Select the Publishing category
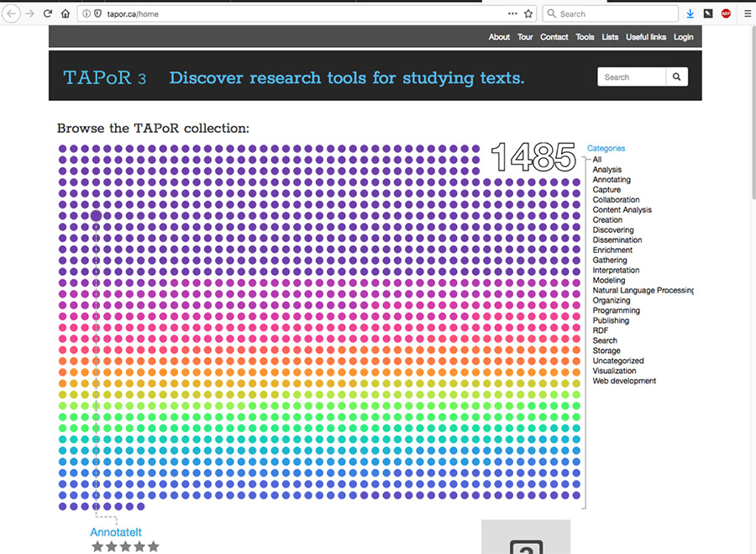 (611, 320)
